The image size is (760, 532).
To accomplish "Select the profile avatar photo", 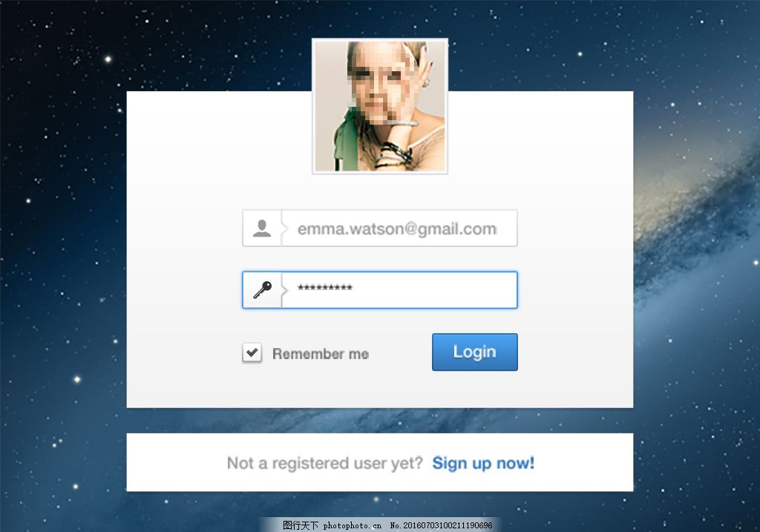I will 380,106.
